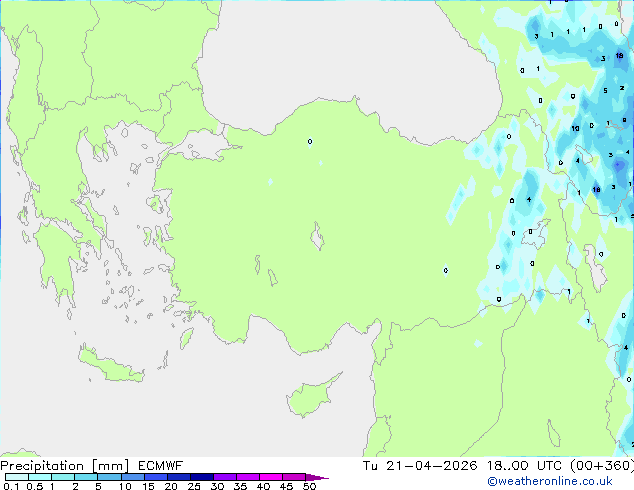Click the '10' legend scale label
The height and width of the screenshot is (490, 634).
[x=125, y=486]
